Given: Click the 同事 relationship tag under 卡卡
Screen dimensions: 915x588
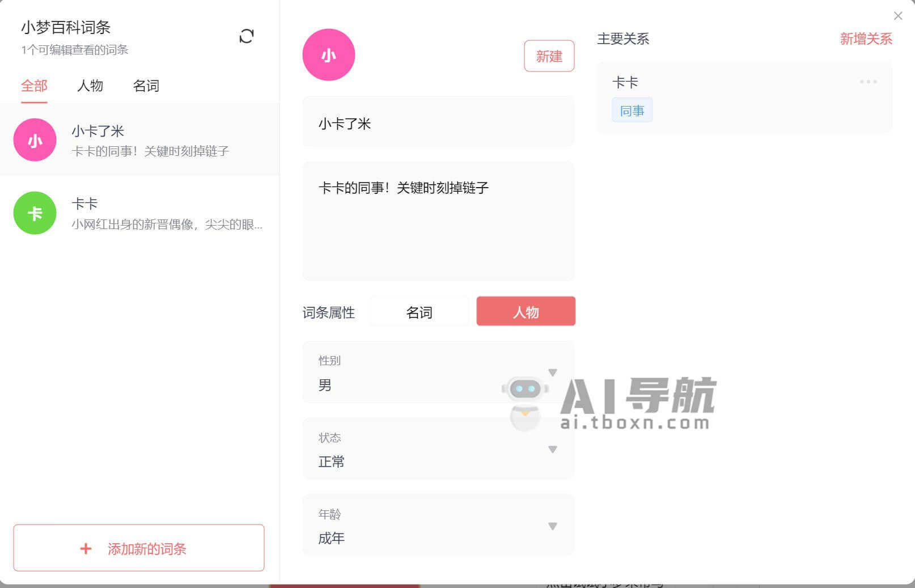Looking at the screenshot, I should (632, 110).
